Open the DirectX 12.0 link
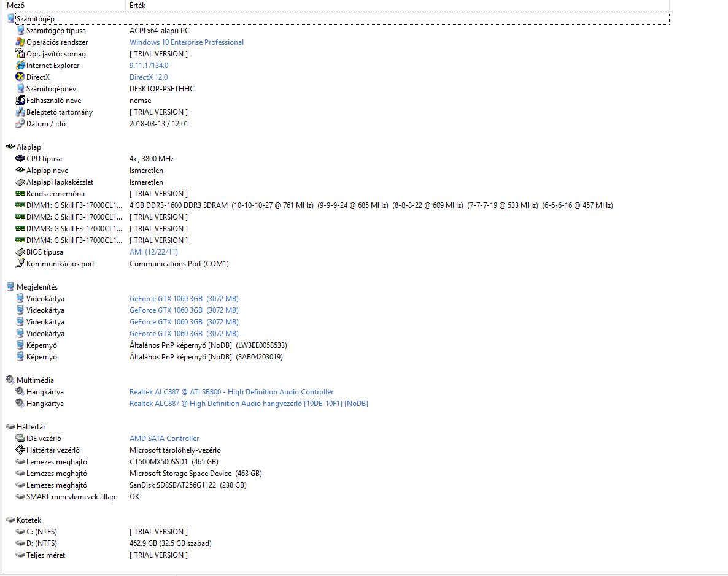728x576 pixels. [x=149, y=77]
